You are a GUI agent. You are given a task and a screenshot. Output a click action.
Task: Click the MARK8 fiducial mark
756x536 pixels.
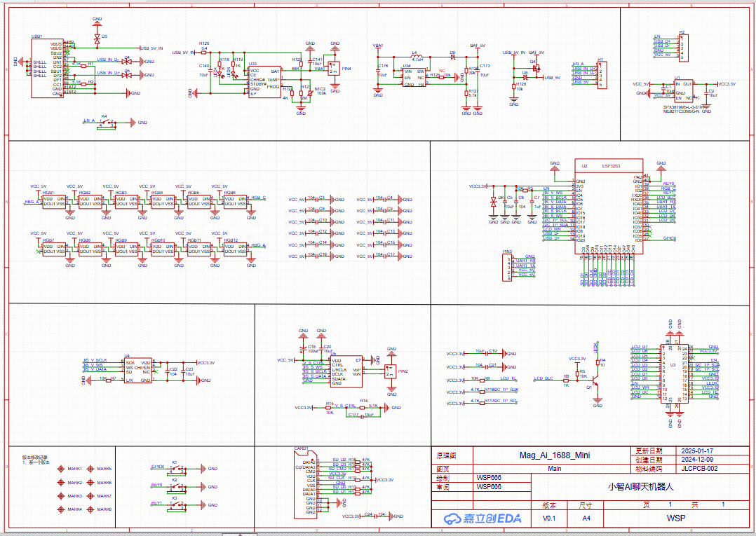click(x=90, y=509)
